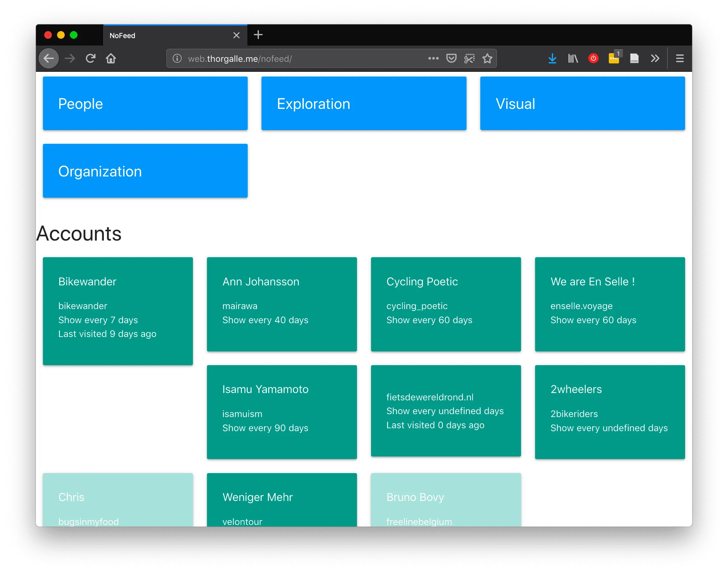Image resolution: width=728 pixels, height=574 pixels.
Task: Open page actions three-dot menu
Action: (433, 59)
